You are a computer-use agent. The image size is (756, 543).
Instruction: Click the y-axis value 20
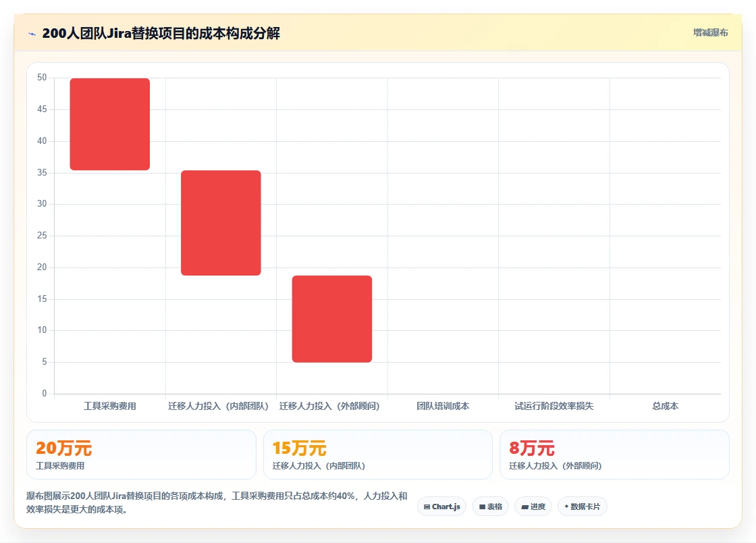click(42, 267)
